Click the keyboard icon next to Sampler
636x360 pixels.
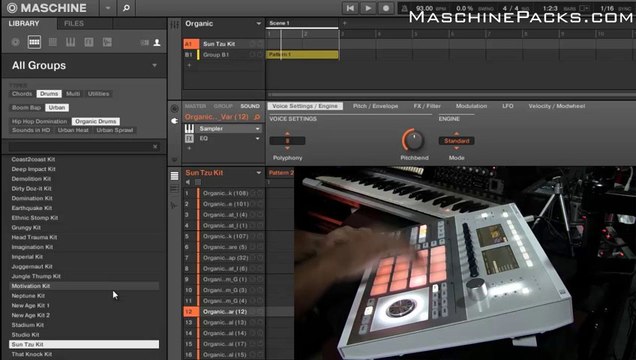189,129
